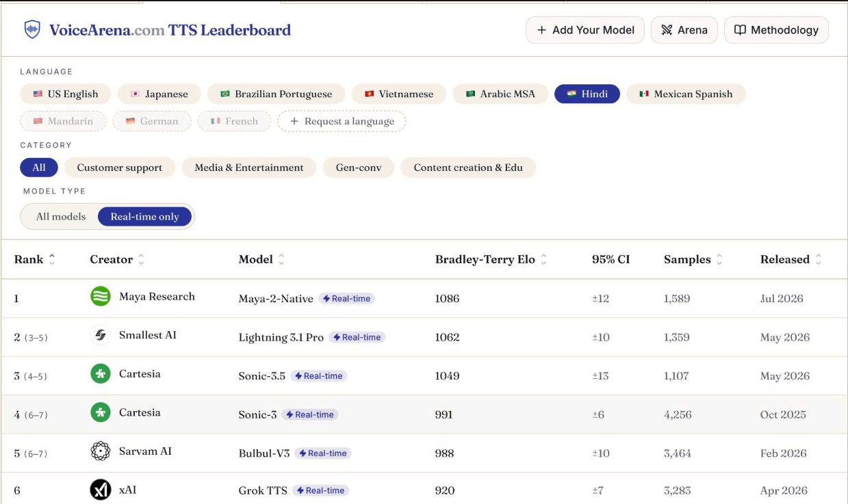848x504 pixels.
Task: Click the Grok TTS model name
Action: (263, 490)
